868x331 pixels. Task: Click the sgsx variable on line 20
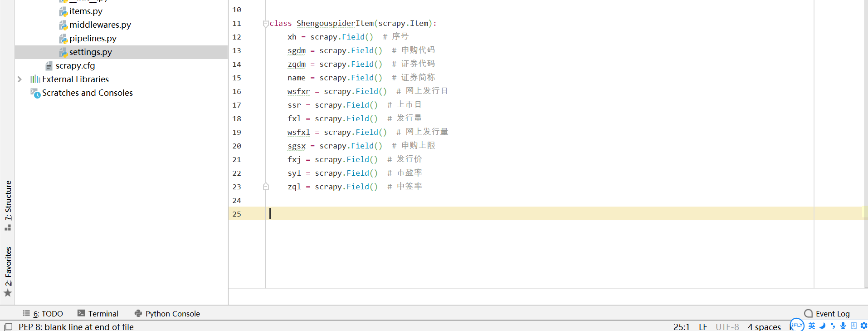297,146
